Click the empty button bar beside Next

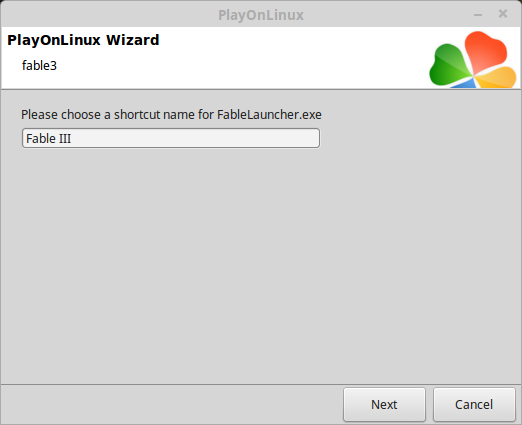pyautogui.click(x=170, y=404)
